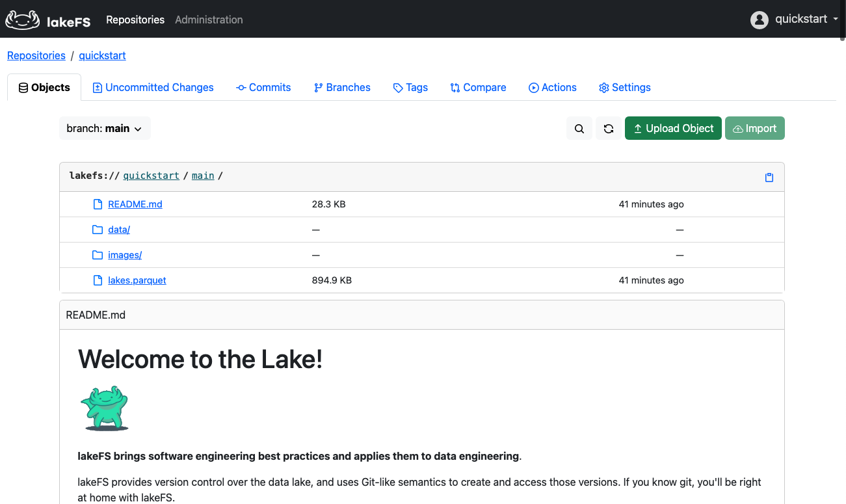The height and width of the screenshot is (504, 846).
Task: Open the README.md file link
Action: click(x=135, y=204)
